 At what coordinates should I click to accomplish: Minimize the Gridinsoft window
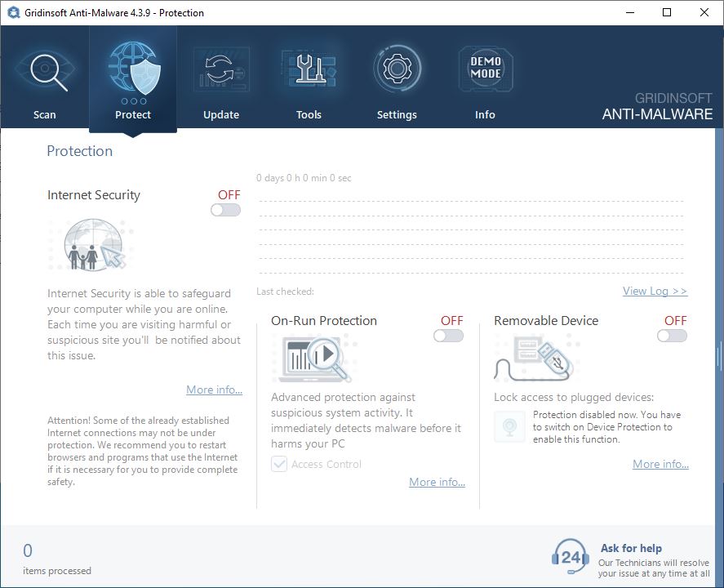tap(630, 12)
